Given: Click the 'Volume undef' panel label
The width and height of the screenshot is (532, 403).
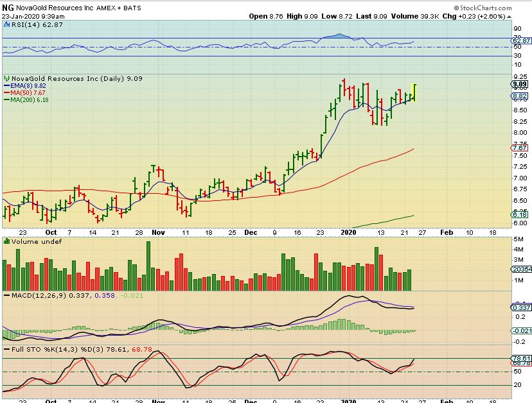Looking at the screenshot, I should 37,241.
